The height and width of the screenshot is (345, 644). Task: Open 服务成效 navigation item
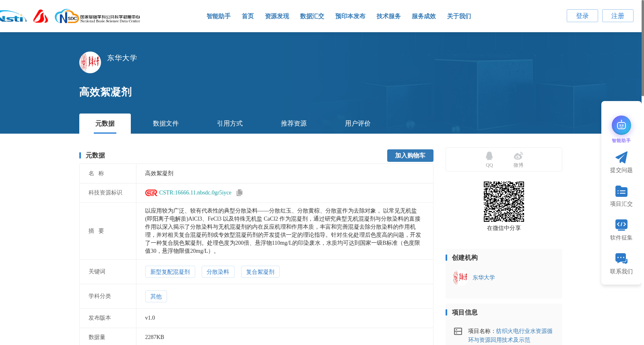coord(424,16)
